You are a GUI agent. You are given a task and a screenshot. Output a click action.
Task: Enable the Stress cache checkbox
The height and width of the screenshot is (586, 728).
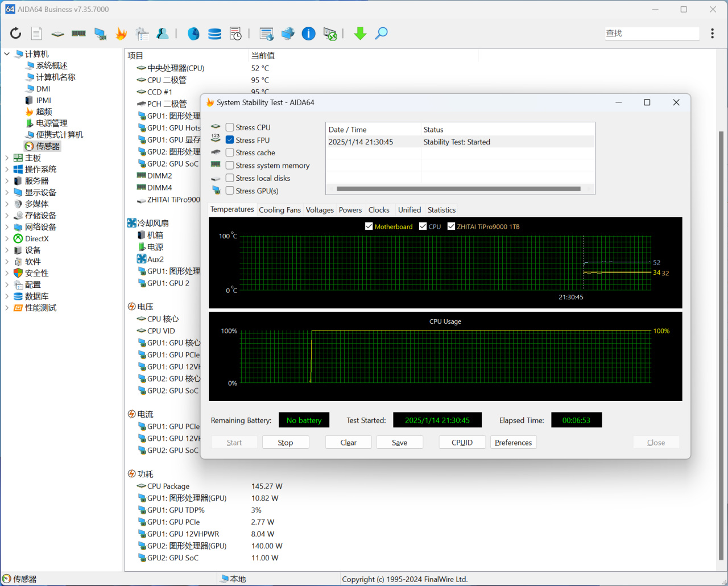230,152
